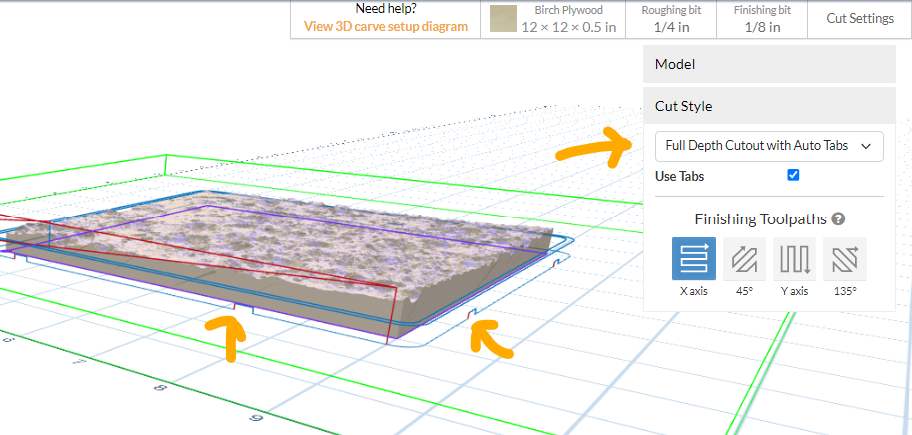Open the Finishing bit 1/8 in selector
Viewport: 912px width, 435px height.
pos(762,19)
